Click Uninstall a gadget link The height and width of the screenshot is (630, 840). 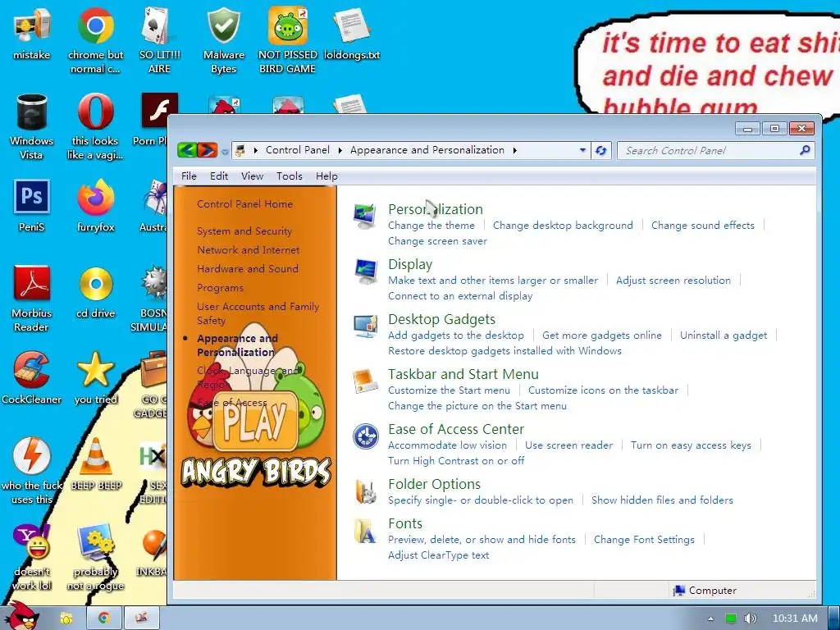point(724,336)
